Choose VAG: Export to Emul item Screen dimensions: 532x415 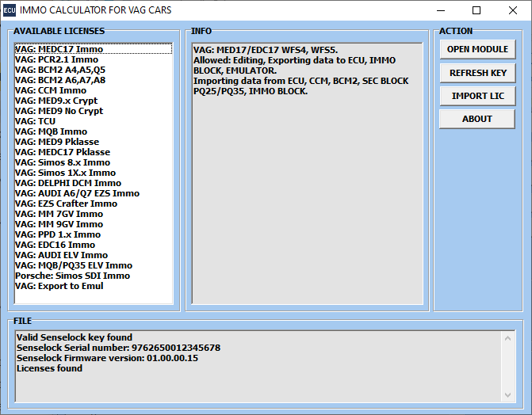(59, 286)
